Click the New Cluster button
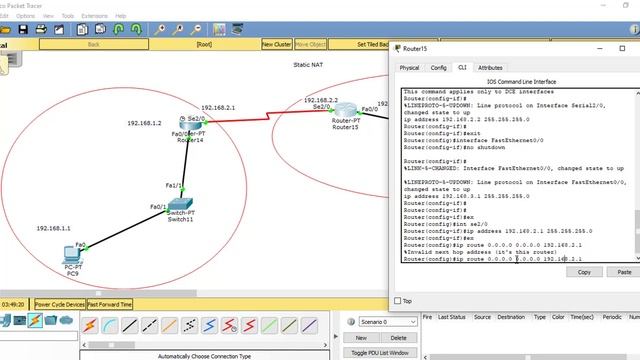This screenshot has width=640, height=360. [x=276, y=44]
